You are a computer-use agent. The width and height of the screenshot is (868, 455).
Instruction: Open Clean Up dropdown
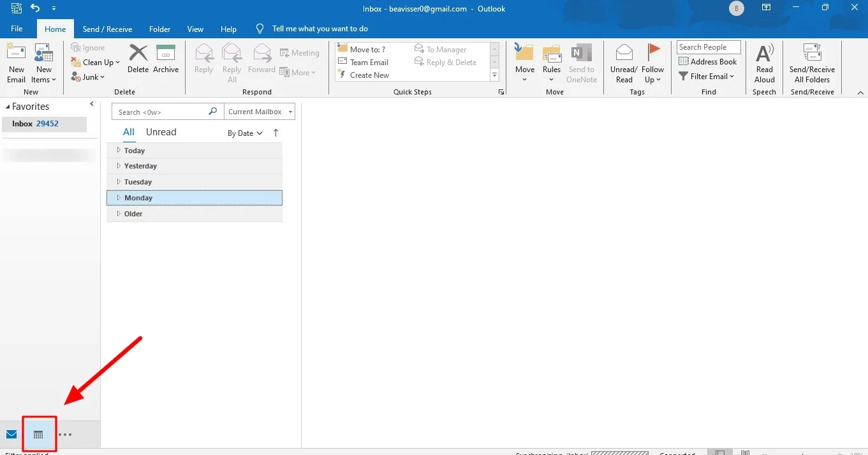96,63
